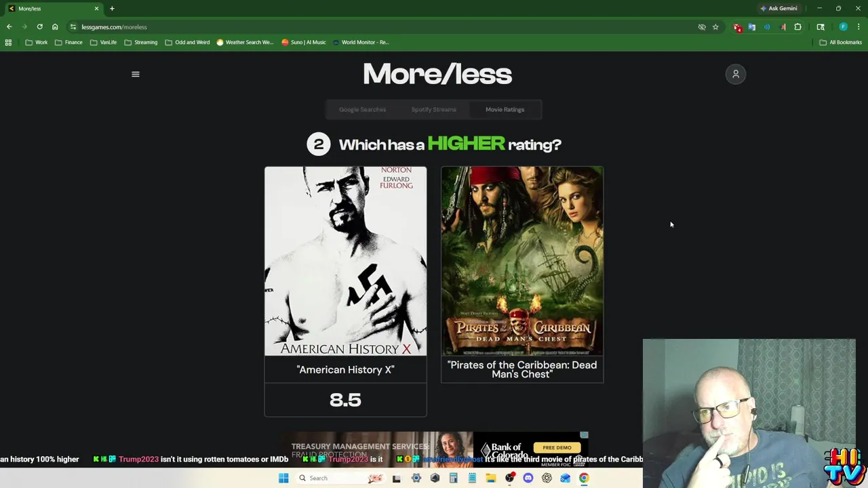Open World Monitor bookmark
The height and width of the screenshot is (488, 868).
pyautogui.click(x=360, y=42)
